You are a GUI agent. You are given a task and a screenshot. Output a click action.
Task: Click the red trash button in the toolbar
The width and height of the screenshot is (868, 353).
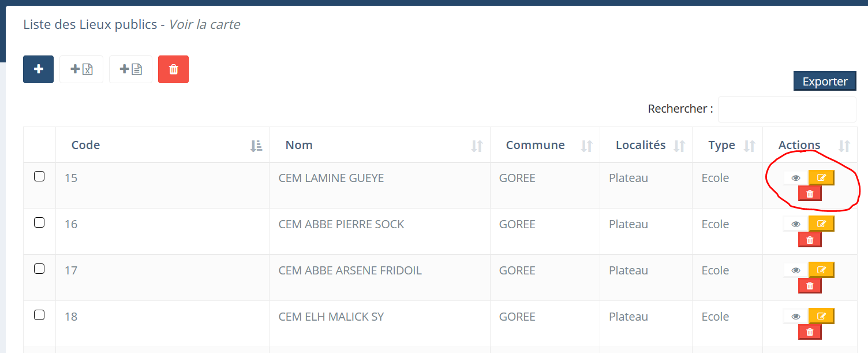[x=173, y=69]
